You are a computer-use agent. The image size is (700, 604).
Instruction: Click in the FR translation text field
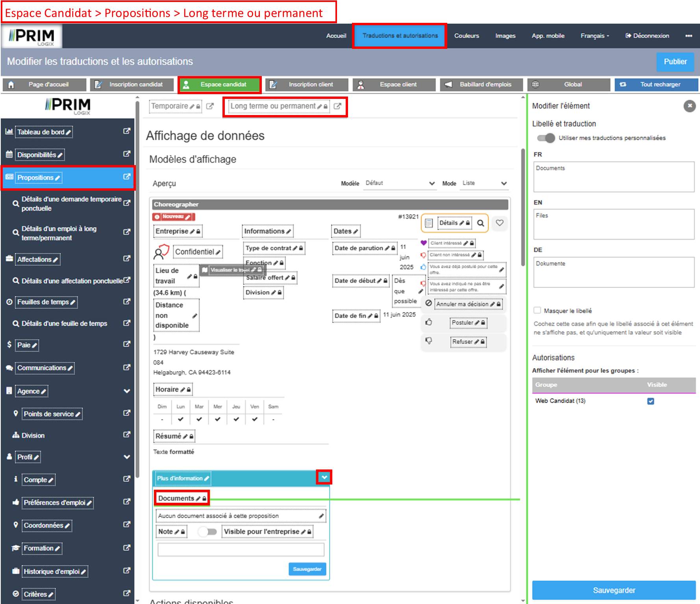613,177
